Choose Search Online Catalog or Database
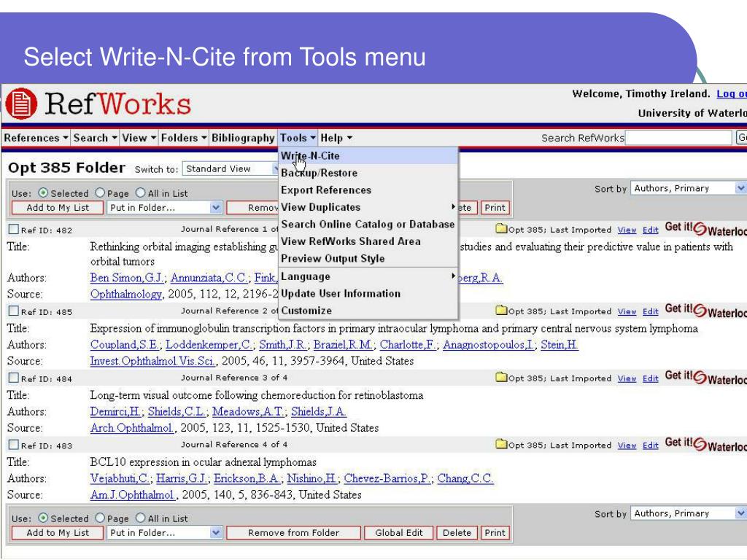The image size is (747, 560). [368, 225]
